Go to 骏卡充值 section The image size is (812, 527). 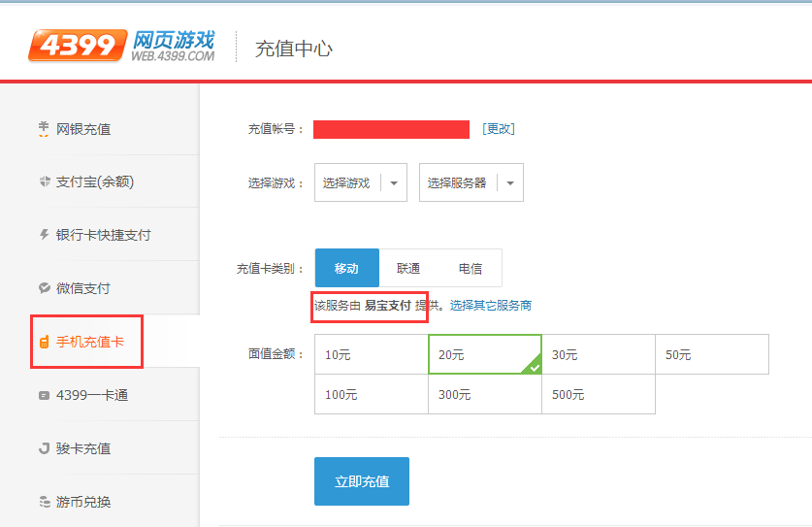(x=83, y=448)
